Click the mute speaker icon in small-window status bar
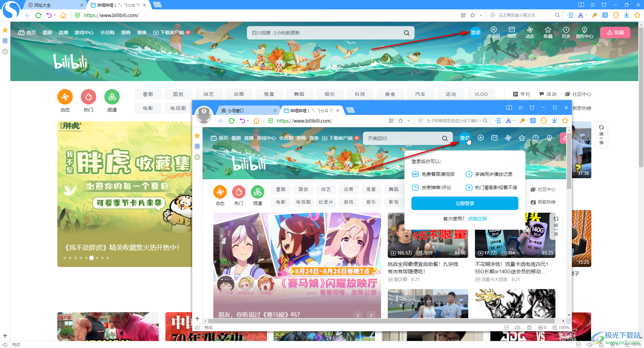 (518, 328)
